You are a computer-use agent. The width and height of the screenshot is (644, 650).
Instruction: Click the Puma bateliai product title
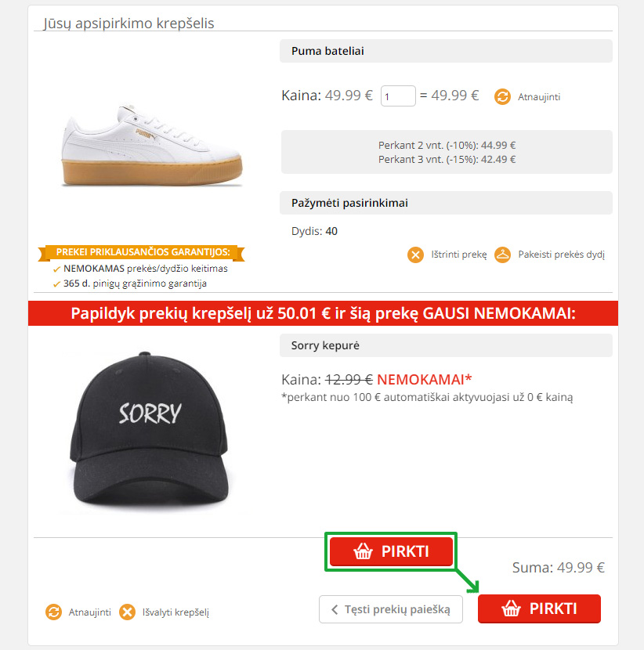click(x=327, y=51)
